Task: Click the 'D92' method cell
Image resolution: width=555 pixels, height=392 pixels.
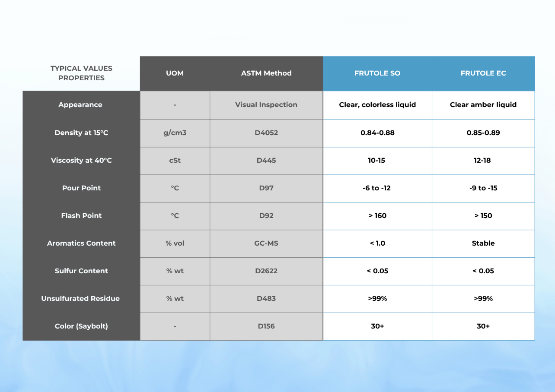Action: point(266,216)
